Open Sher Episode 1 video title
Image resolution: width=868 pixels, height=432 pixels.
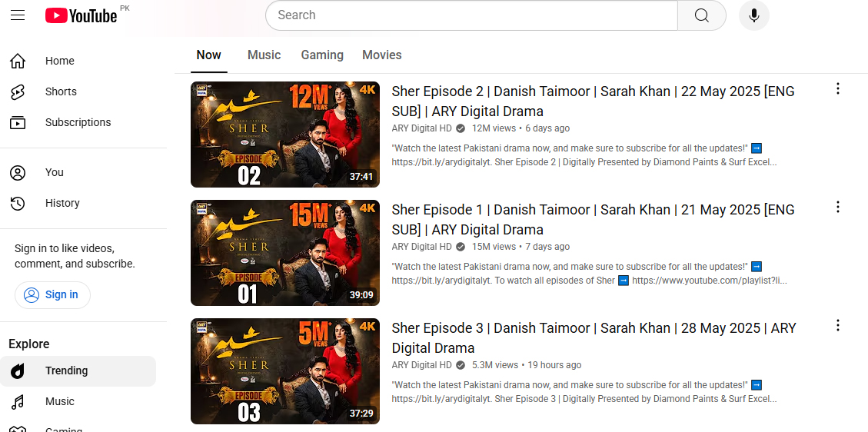pyautogui.click(x=593, y=220)
